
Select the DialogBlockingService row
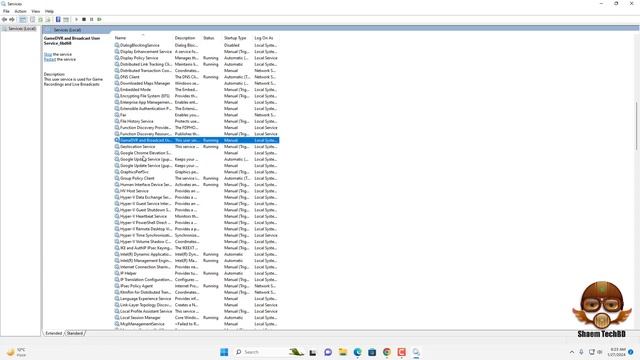[x=196, y=45]
